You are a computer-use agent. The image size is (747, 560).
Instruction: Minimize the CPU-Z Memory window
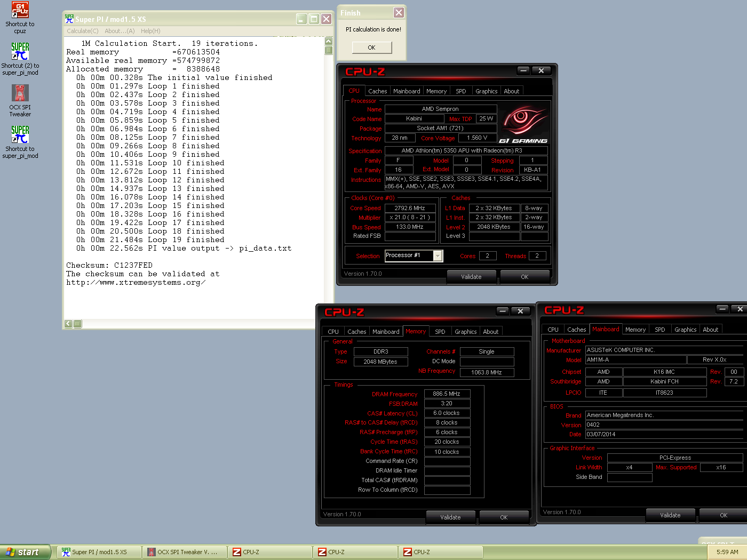503,311
